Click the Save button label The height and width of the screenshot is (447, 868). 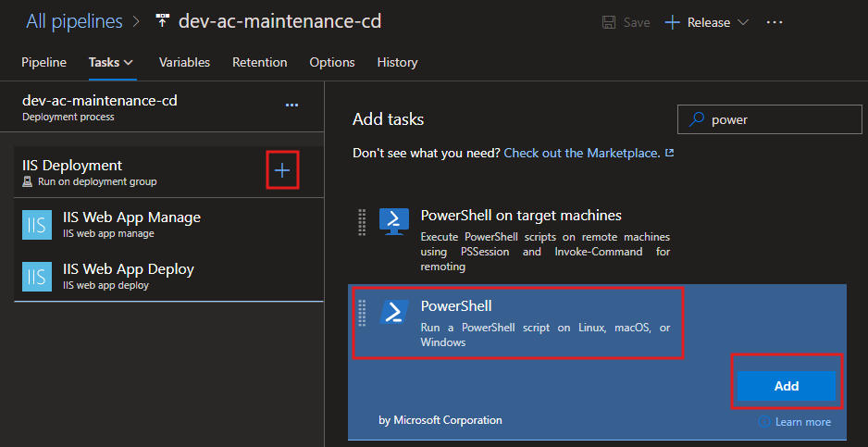click(637, 23)
